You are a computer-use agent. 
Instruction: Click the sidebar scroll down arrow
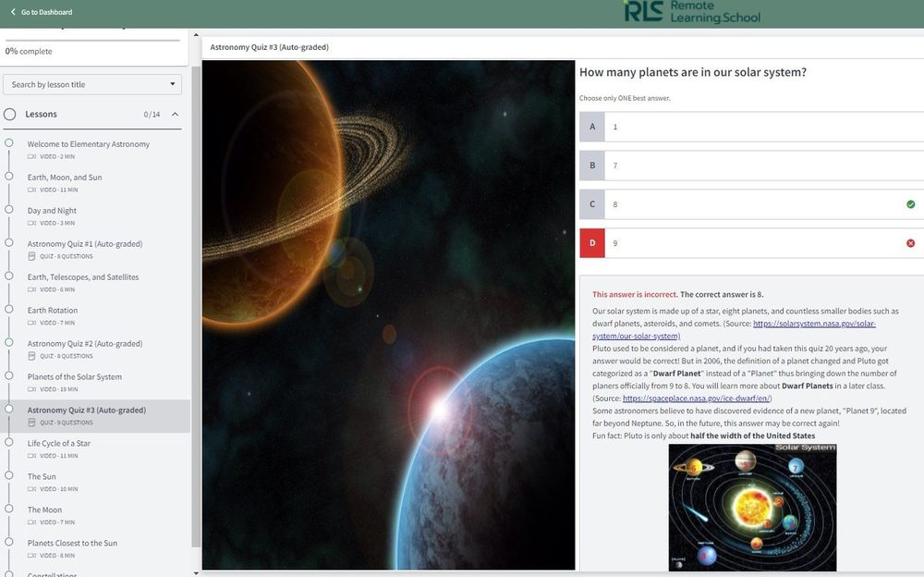pyautogui.click(x=196, y=572)
